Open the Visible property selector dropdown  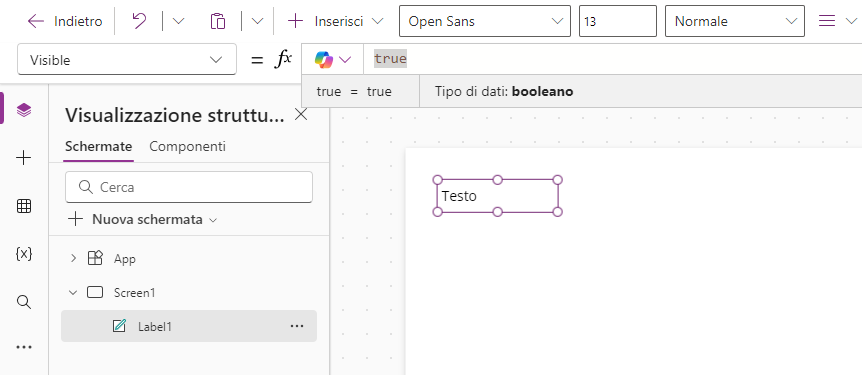pos(127,59)
